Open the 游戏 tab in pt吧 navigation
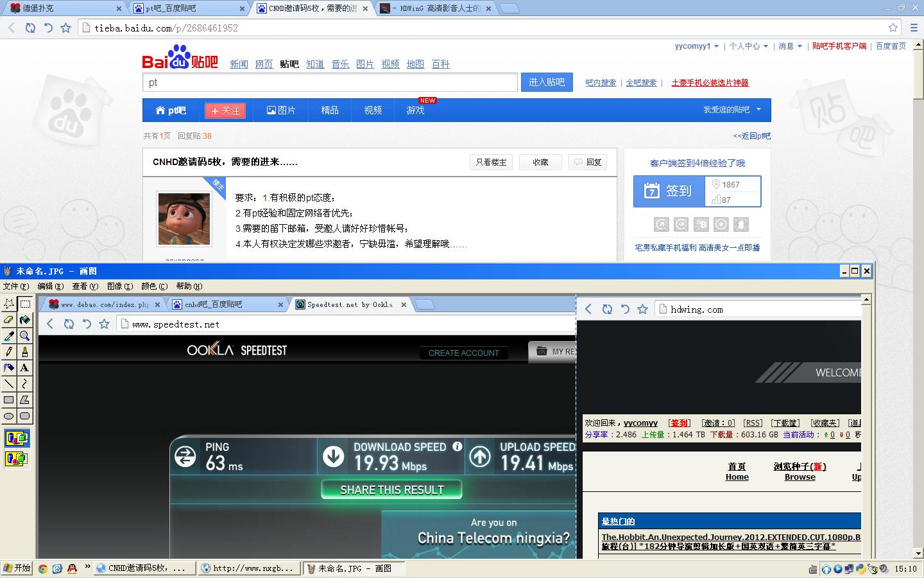This screenshot has height=578, width=924. click(x=415, y=110)
